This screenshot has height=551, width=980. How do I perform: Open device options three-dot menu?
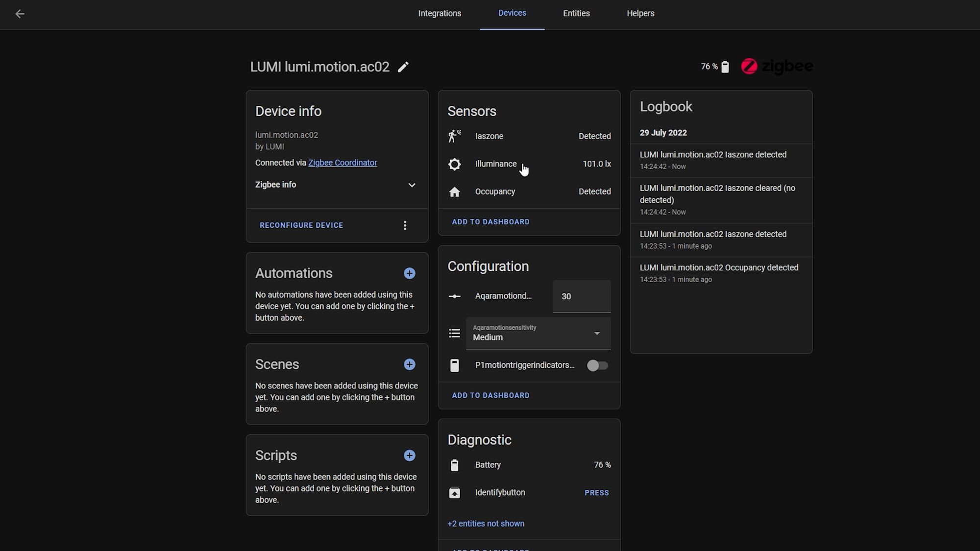(405, 225)
